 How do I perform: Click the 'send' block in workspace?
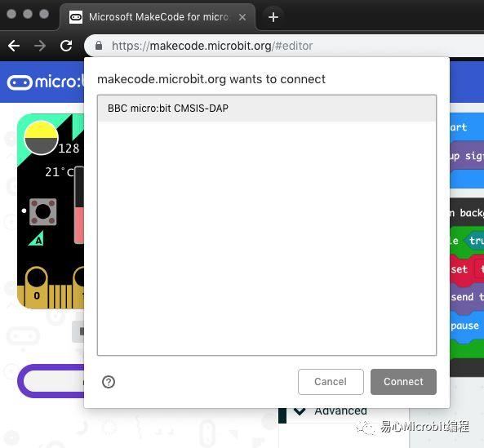coord(466,297)
